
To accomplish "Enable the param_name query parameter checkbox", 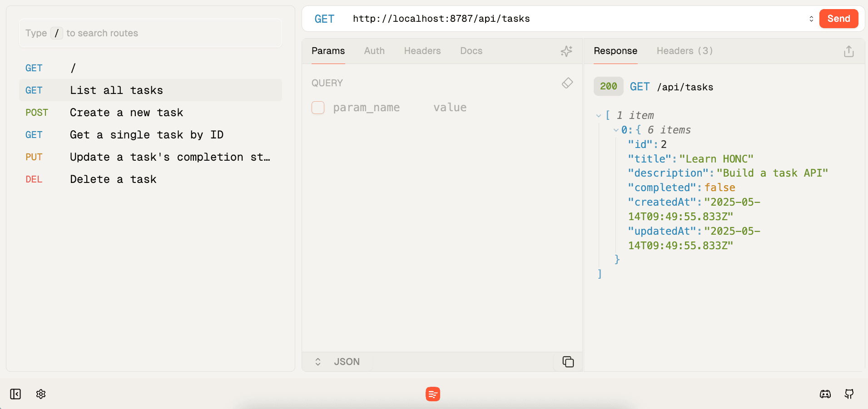I will pos(317,108).
